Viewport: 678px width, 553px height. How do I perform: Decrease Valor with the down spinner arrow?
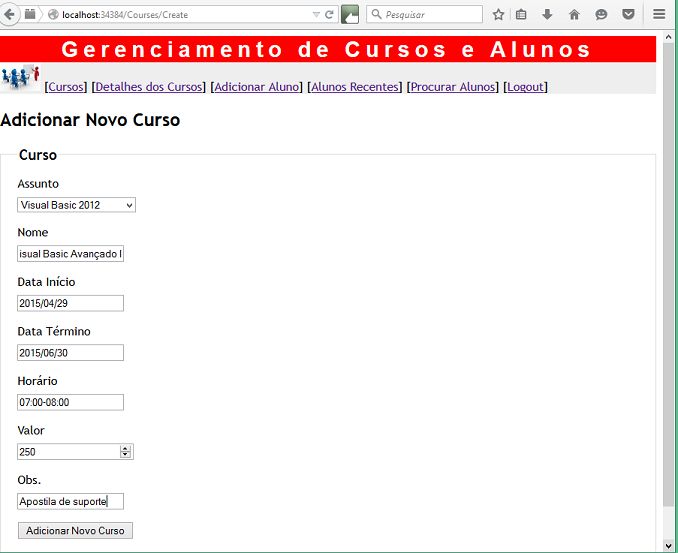tap(125, 455)
